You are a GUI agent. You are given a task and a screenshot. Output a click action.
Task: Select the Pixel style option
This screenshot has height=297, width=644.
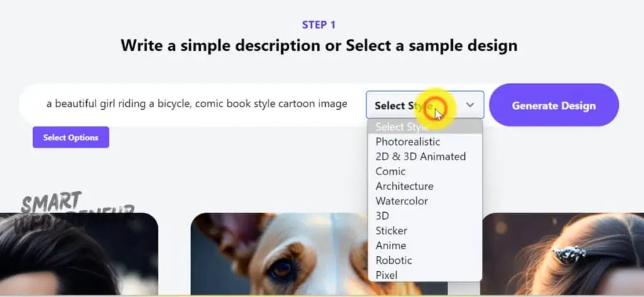pos(386,275)
